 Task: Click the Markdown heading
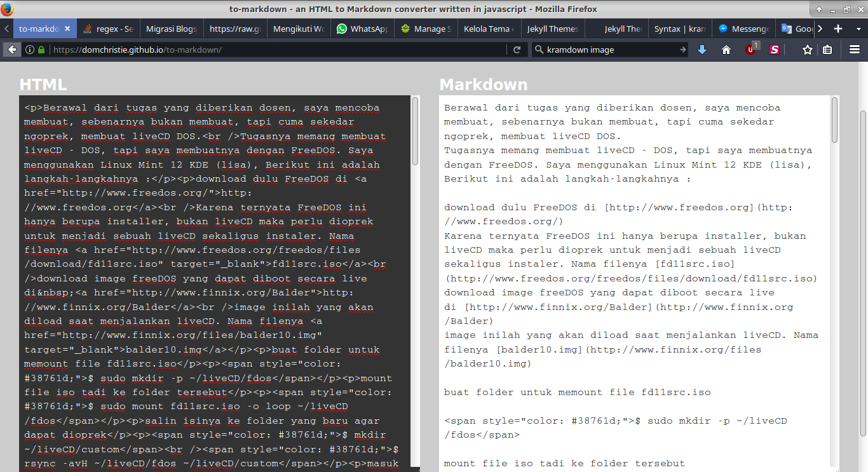pos(484,84)
